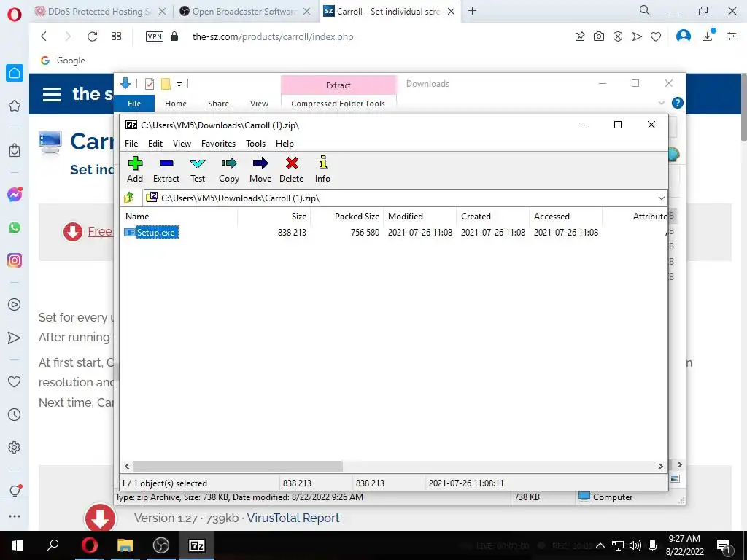747x560 pixels.
Task: Open the View tab in Explorer ribbon
Action: coord(259,104)
